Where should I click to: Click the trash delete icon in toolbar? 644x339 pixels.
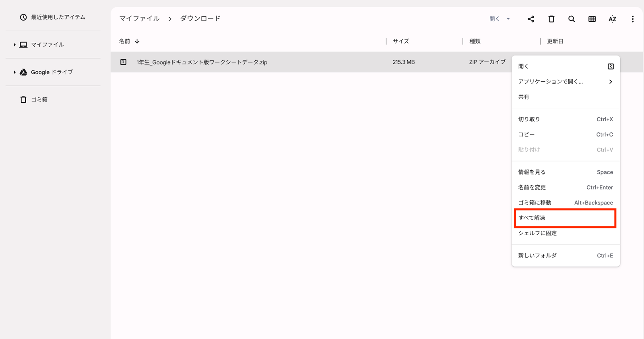[551, 19]
